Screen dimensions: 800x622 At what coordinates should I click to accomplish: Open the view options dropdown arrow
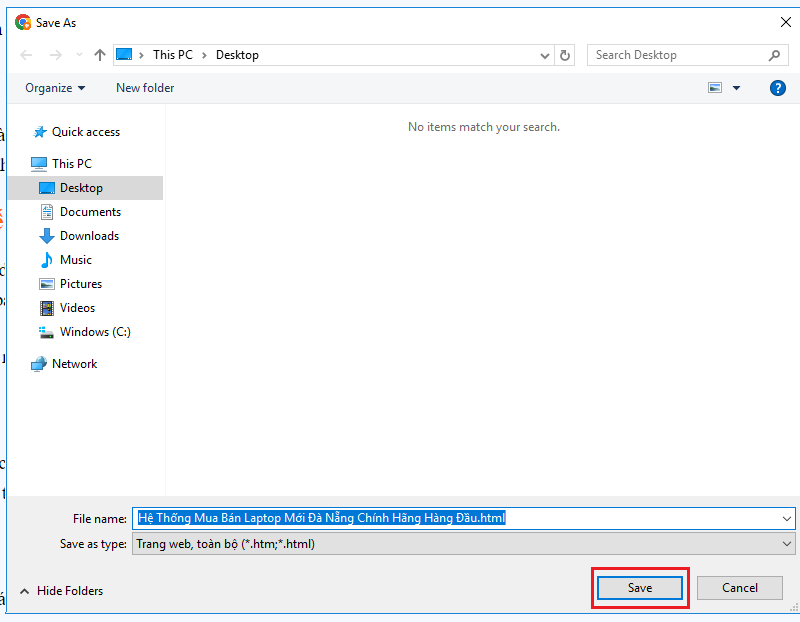tap(737, 88)
